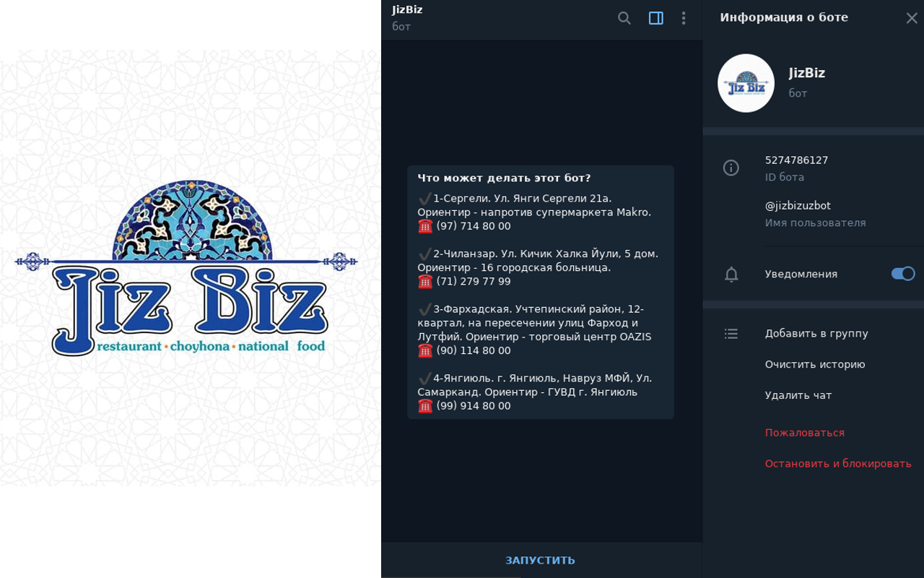This screenshot has width=924, height=578.
Task: Click Остановить и блокировать
Action: coord(838,464)
